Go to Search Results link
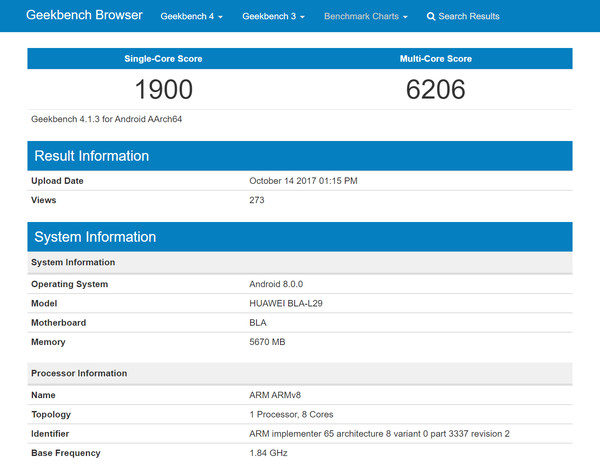This screenshot has height=468, width=600. [463, 16]
